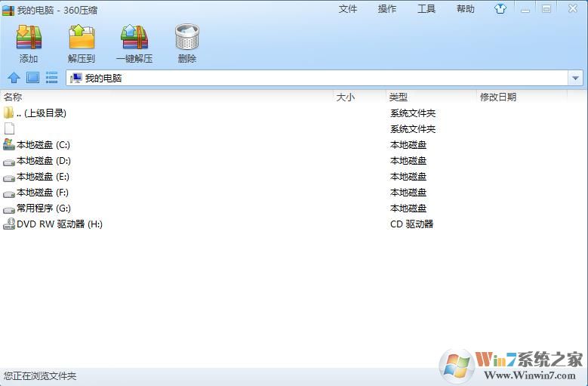
Task: Select the DVD RW 驱动器 (H:) entry
Action: [59, 224]
